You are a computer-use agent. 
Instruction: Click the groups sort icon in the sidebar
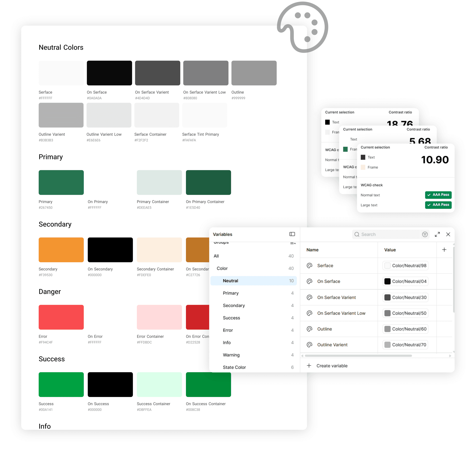pyautogui.click(x=293, y=243)
